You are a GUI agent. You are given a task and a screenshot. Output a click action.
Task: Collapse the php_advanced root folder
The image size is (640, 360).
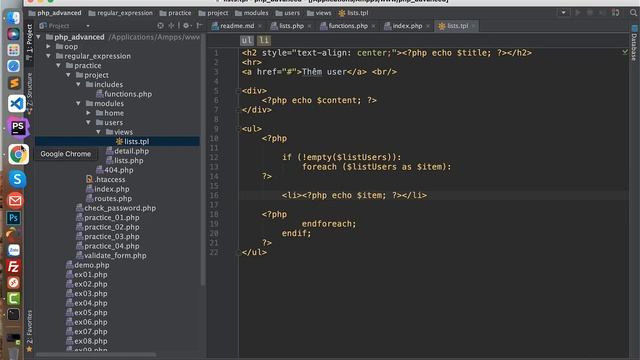point(38,37)
